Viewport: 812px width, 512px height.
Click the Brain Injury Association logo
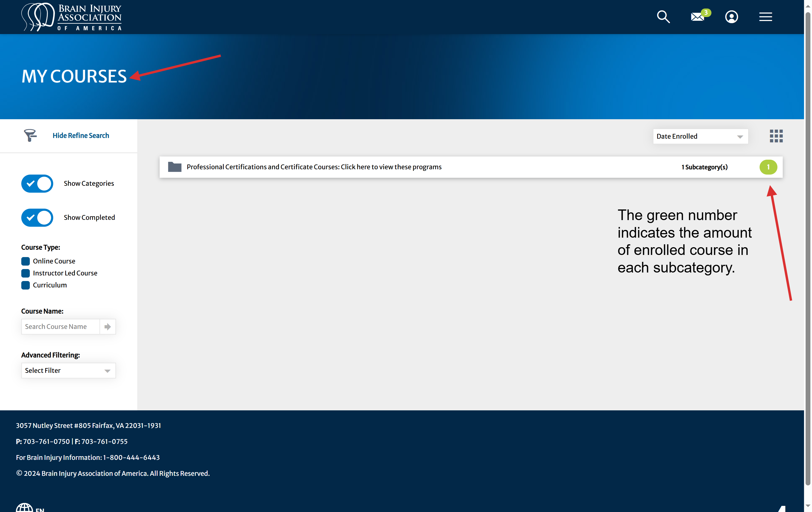click(x=72, y=17)
